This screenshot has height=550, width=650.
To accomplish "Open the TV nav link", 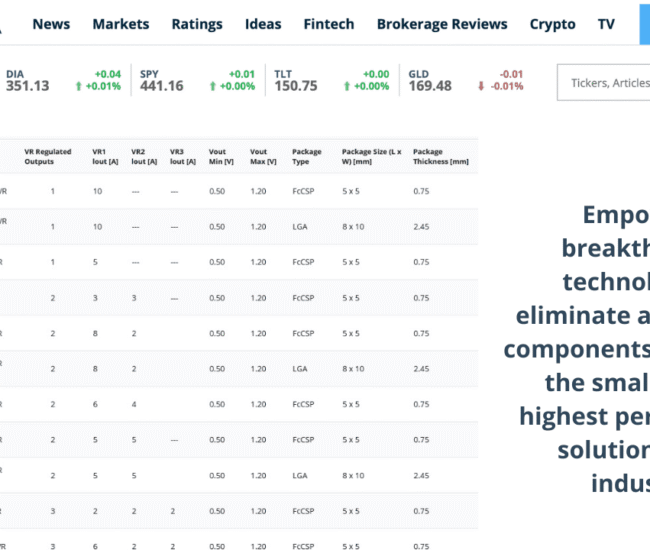I will coord(606,24).
